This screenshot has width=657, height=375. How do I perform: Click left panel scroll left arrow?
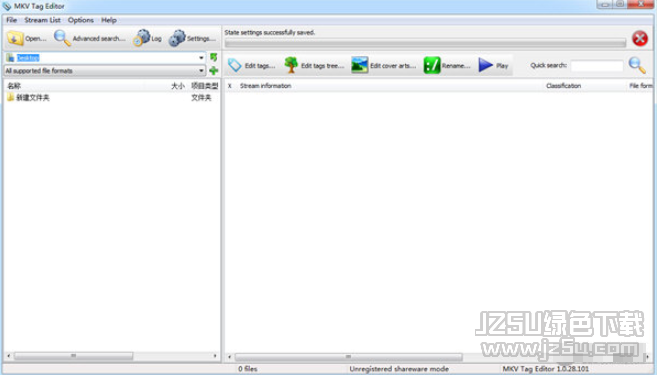8,356
